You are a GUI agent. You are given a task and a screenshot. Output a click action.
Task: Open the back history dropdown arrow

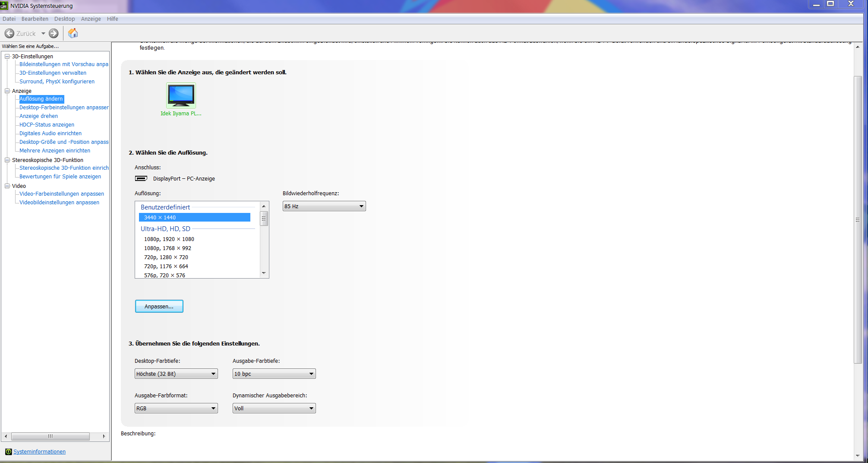click(x=43, y=33)
